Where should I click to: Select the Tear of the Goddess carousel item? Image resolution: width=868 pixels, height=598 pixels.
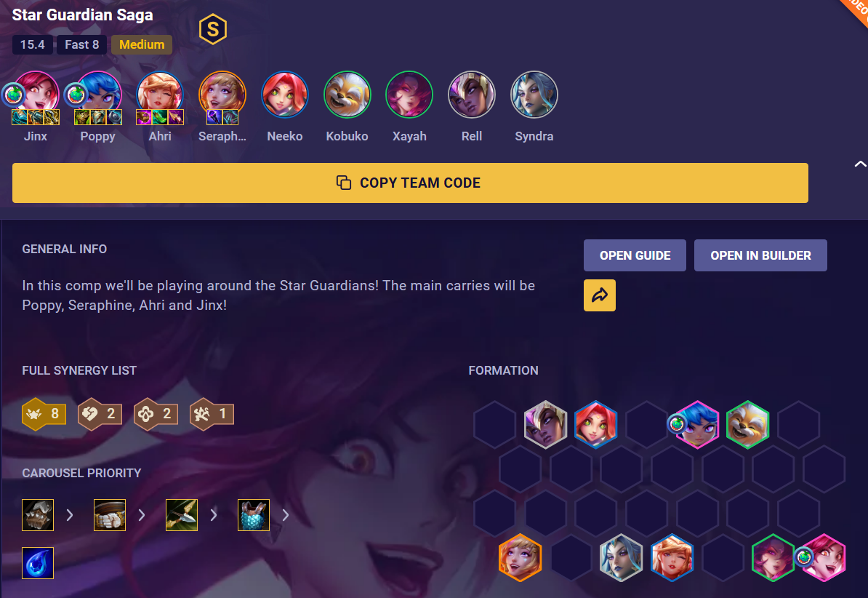click(38, 563)
